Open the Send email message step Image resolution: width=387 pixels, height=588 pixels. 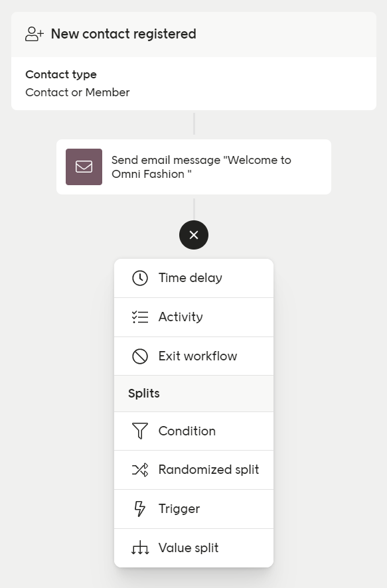(194, 167)
